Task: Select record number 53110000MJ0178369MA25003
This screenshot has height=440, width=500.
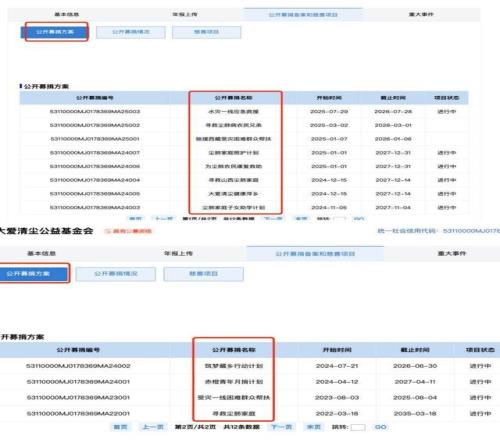Action: 95,112
